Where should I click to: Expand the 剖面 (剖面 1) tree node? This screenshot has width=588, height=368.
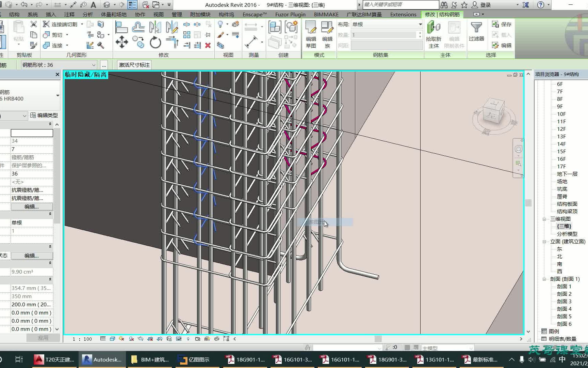click(544, 279)
